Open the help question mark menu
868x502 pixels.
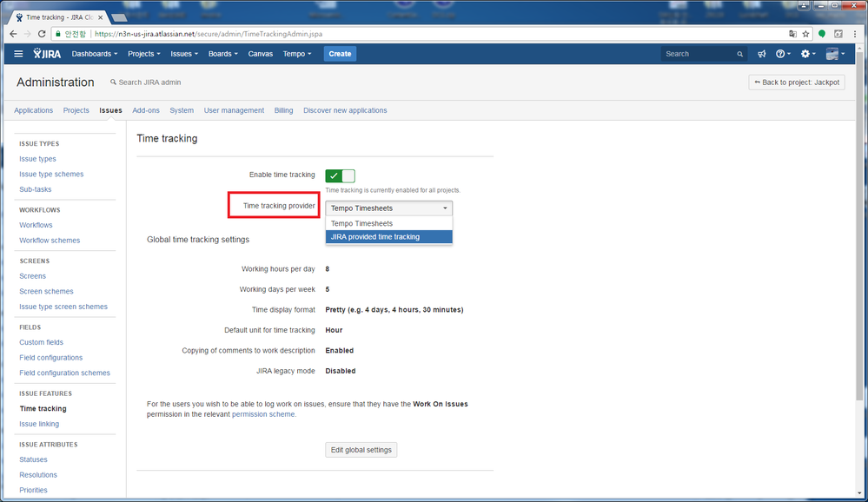point(783,54)
